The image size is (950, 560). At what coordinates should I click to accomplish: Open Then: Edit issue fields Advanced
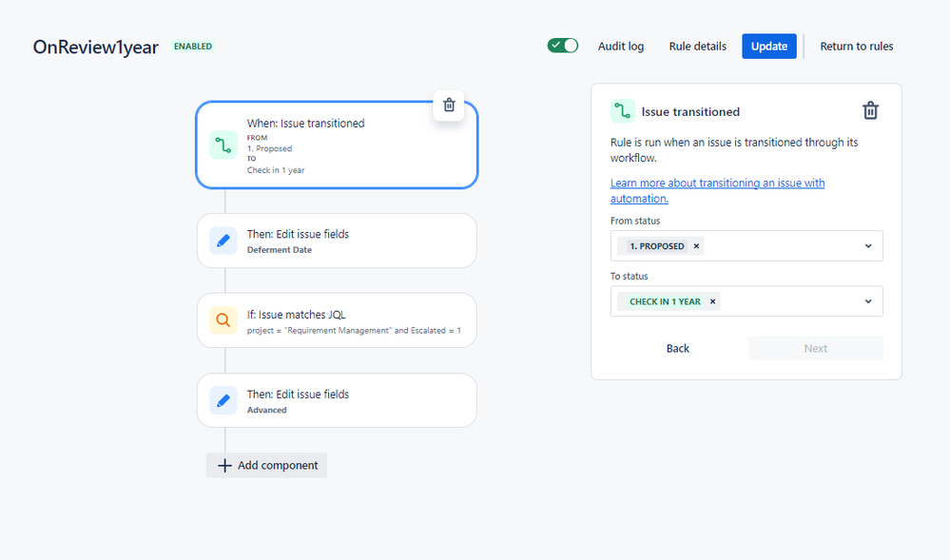337,400
